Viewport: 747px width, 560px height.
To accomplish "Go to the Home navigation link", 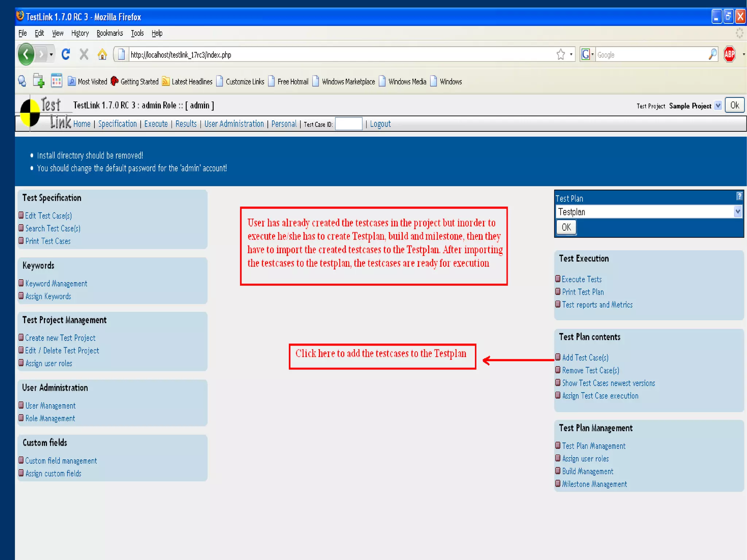I will (x=82, y=124).
